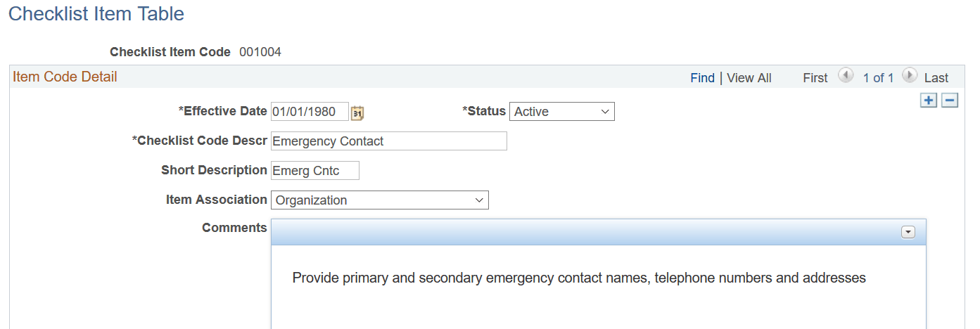Viewport: 980px width, 329px height.
Task: Click the "1 of 1" row counter
Action: [x=878, y=78]
